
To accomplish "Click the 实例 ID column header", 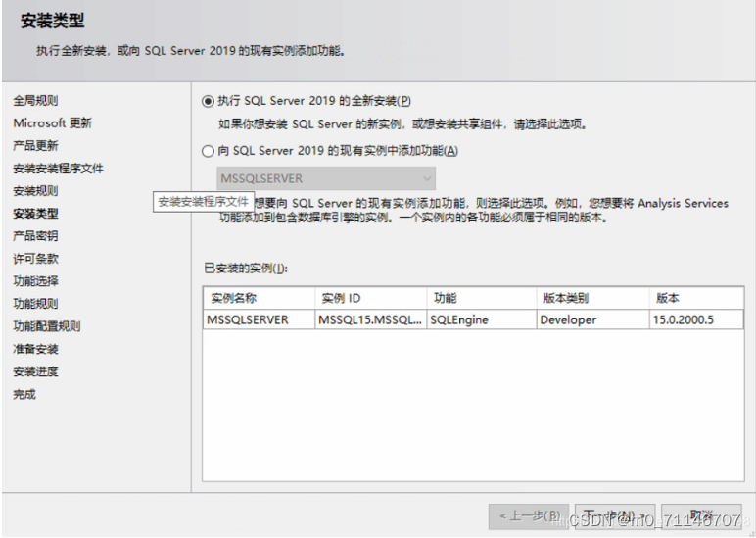I will point(371,298).
